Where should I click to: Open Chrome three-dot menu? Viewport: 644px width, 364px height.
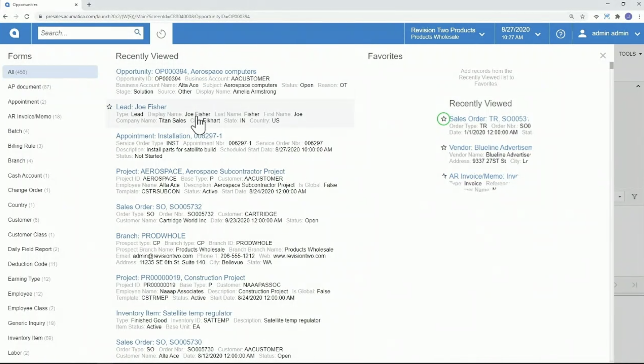pyautogui.click(x=639, y=17)
